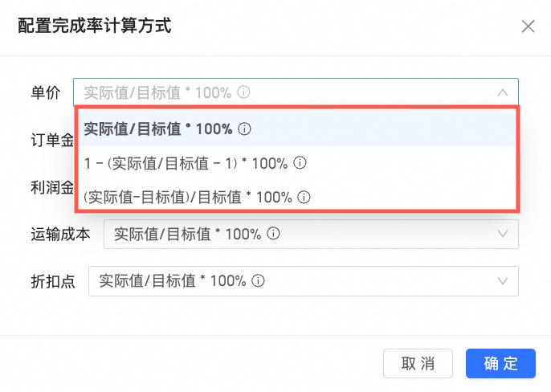Click info icon in 折扣点 field
This screenshot has height=392, width=551.
pyautogui.click(x=259, y=281)
